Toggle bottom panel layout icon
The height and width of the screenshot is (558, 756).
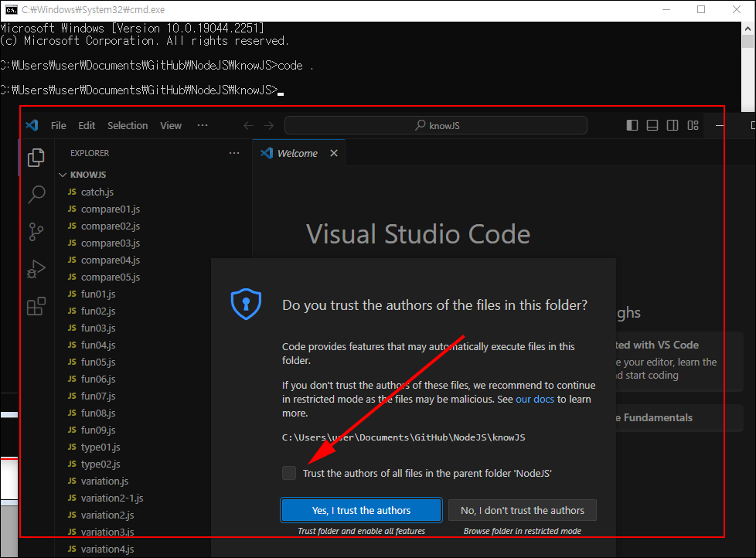(652, 125)
